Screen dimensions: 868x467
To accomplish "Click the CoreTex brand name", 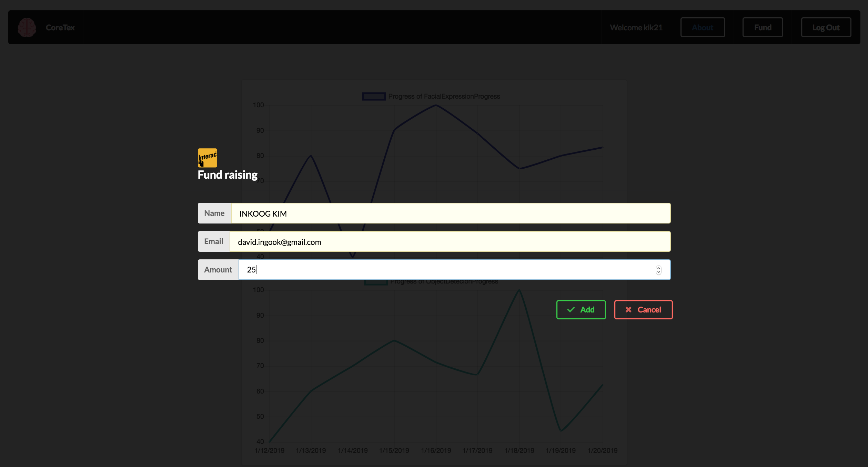I will (60, 28).
